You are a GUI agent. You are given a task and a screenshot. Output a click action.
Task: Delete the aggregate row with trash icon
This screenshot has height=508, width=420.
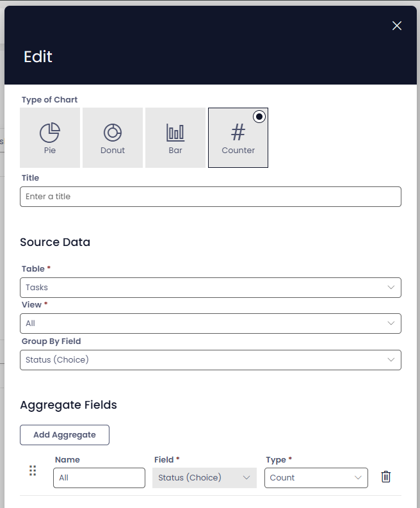tap(385, 477)
